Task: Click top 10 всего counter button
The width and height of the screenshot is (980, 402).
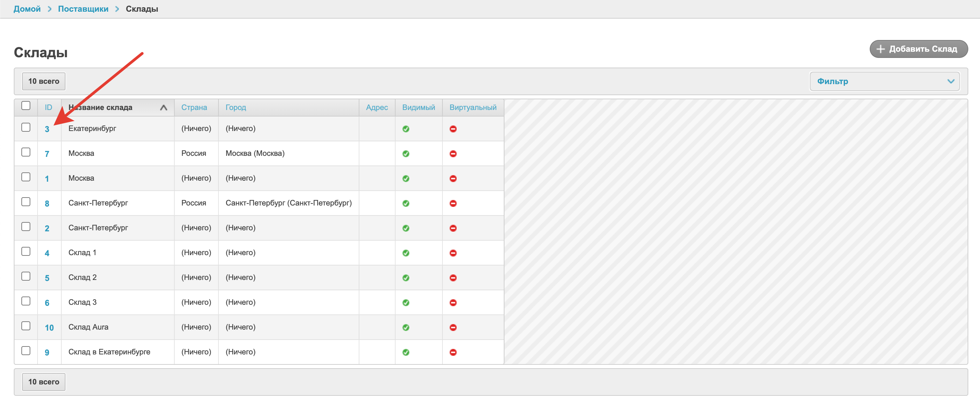Action: tap(44, 81)
